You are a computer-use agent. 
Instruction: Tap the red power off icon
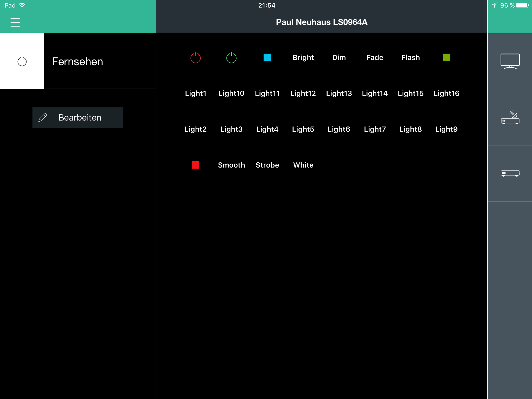click(195, 58)
